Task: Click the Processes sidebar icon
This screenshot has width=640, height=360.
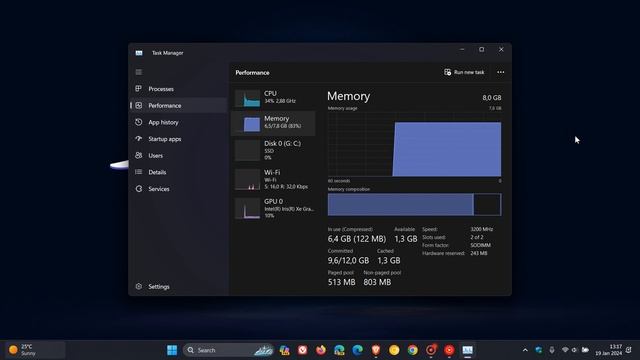Action: click(x=139, y=89)
